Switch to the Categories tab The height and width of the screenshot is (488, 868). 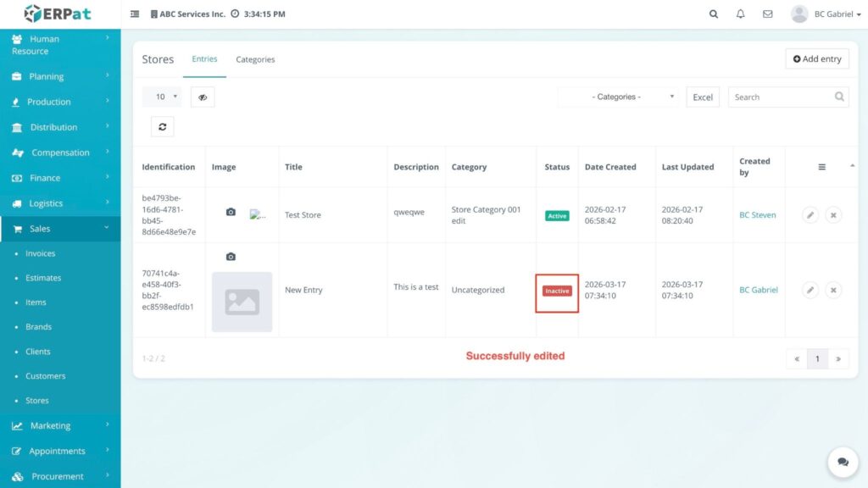[255, 59]
